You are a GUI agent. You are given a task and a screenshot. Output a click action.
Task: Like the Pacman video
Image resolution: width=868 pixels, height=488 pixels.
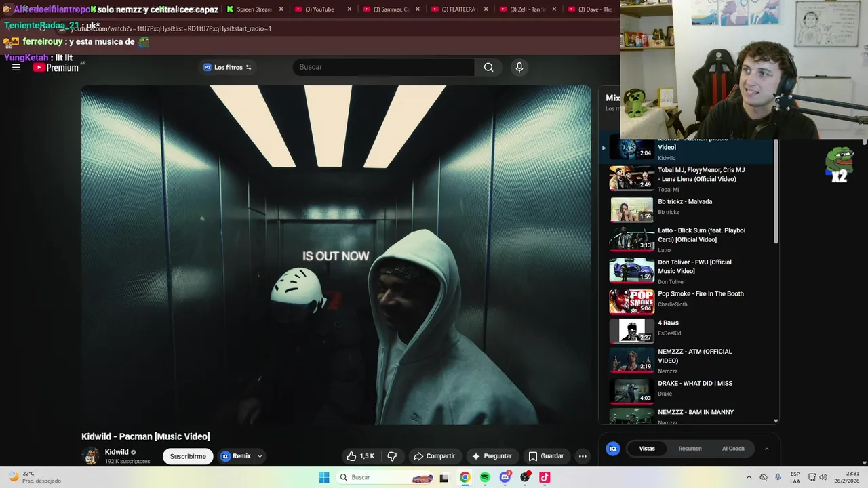pyautogui.click(x=360, y=456)
